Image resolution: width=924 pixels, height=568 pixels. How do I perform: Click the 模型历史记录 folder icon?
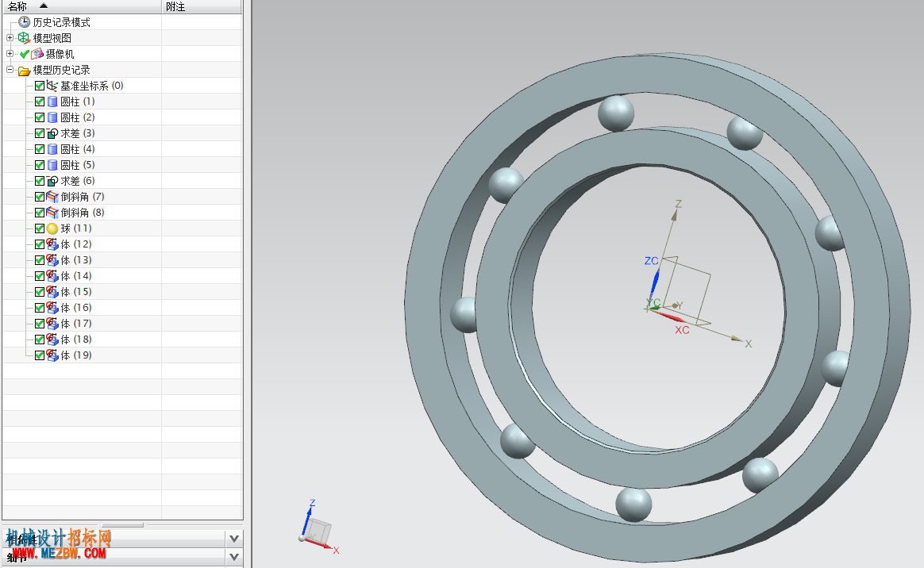pyautogui.click(x=24, y=70)
